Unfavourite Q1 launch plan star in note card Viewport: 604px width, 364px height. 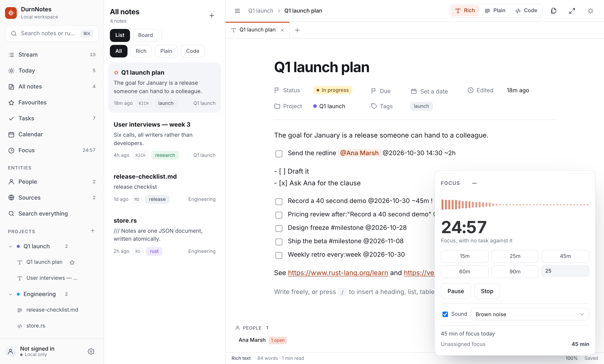coord(116,73)
